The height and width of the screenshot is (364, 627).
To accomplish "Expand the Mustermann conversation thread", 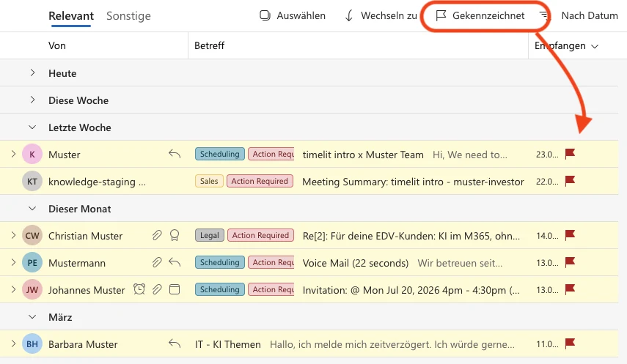I will pyautogui.click(x=13, y=262).
